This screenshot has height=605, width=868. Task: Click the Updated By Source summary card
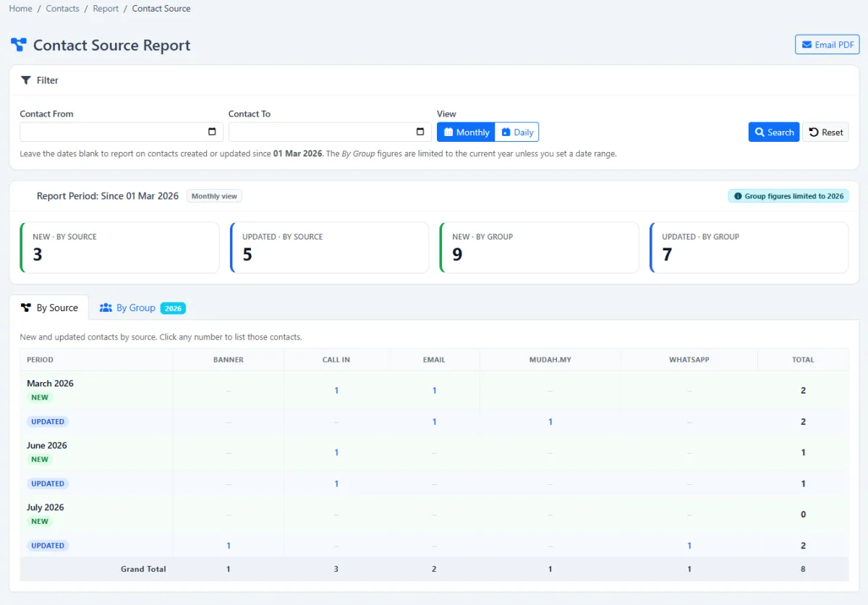pyautogui.click(x=329, y=247)
